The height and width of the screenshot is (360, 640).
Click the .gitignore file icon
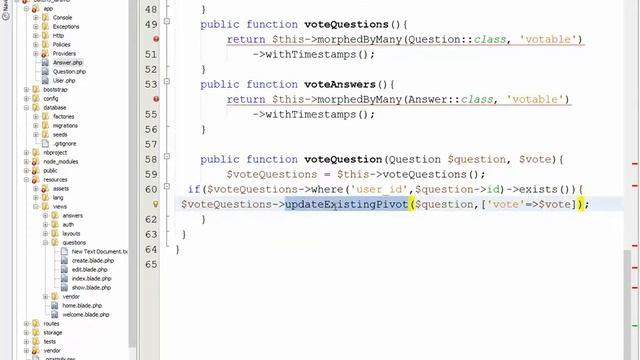(x=45, y=144)
